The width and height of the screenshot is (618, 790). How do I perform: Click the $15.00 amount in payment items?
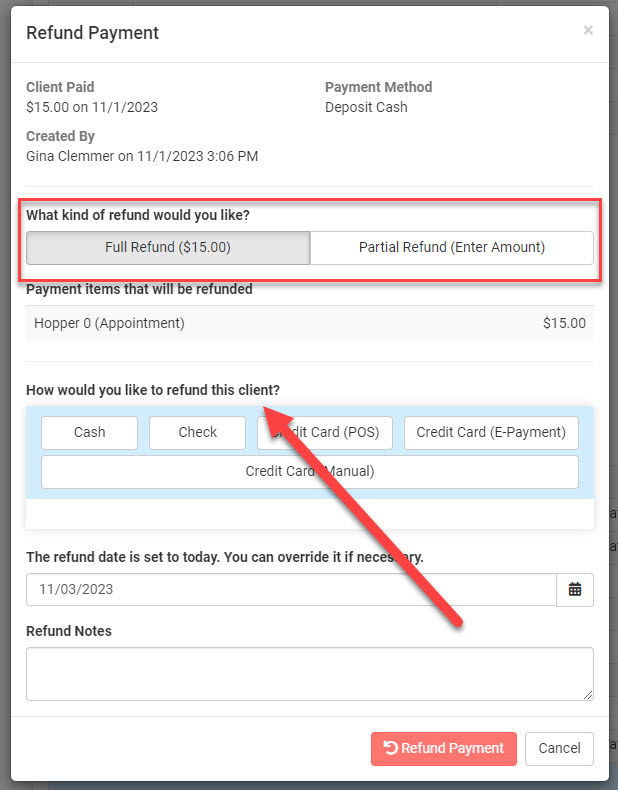(x=564, y=324)
